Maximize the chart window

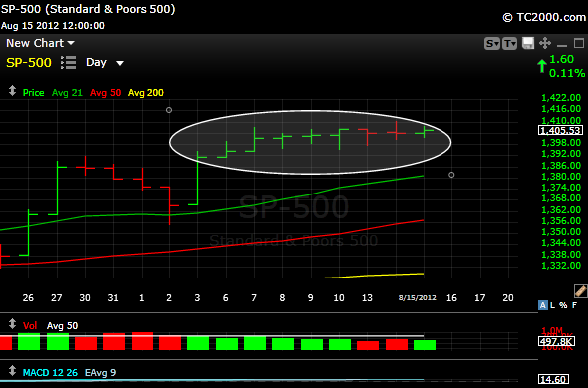point(579,43)
